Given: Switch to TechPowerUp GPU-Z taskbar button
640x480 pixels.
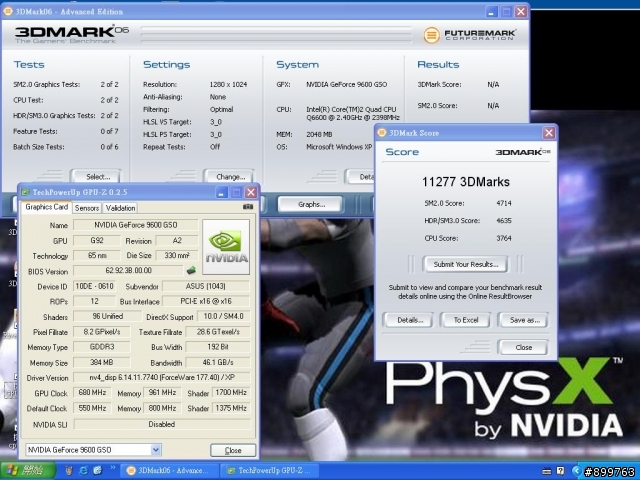Looking at the screenshot, I should (x=270, y=471).
